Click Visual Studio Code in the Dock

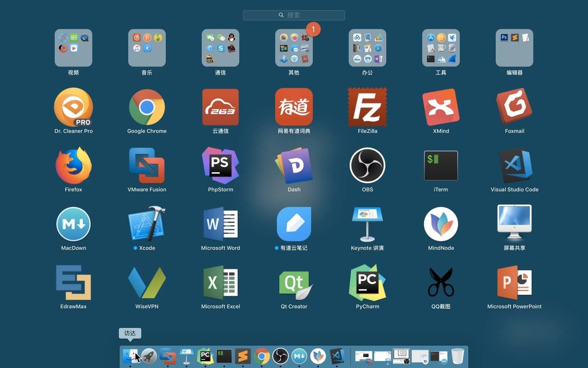click(x=337, y=356)
